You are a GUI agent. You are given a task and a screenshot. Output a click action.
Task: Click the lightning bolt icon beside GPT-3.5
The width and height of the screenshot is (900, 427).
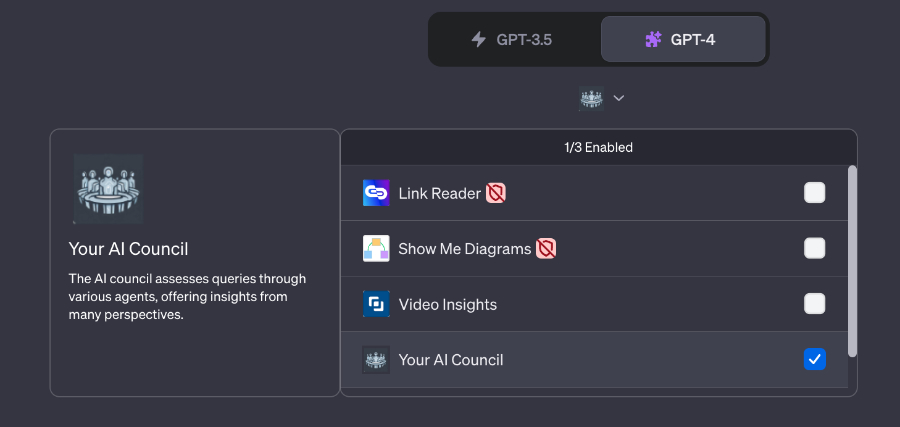tap(478, 40)
